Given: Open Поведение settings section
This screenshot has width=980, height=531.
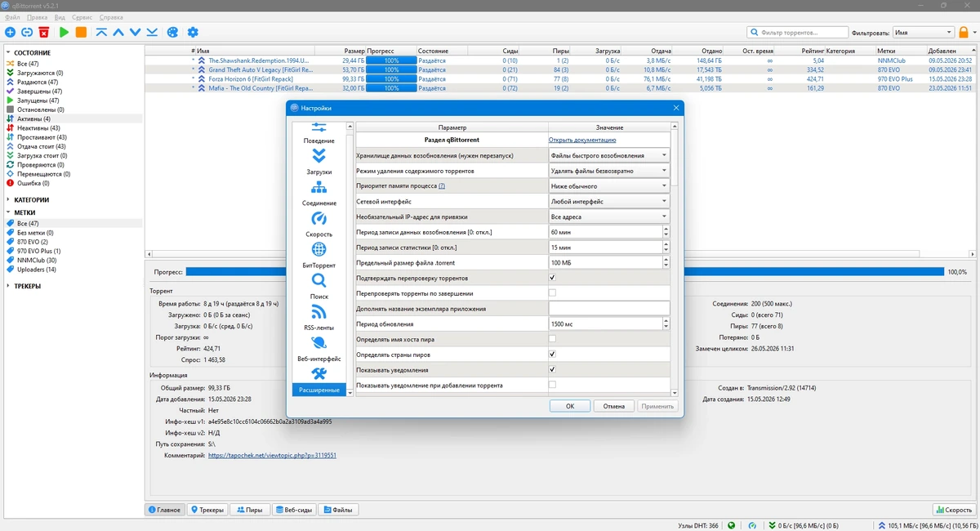Looking at the screenshot, I should tap(319, 134).
